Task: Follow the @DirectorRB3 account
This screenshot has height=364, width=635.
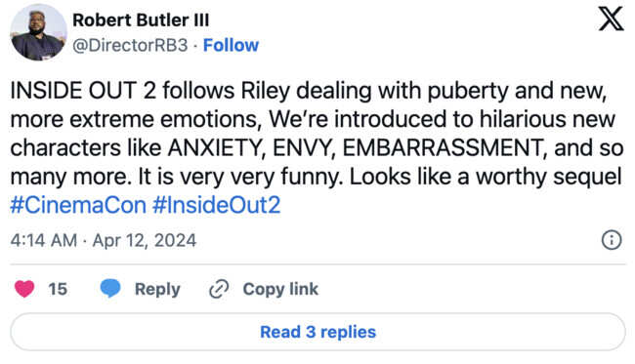Action: tap(231, 45)
